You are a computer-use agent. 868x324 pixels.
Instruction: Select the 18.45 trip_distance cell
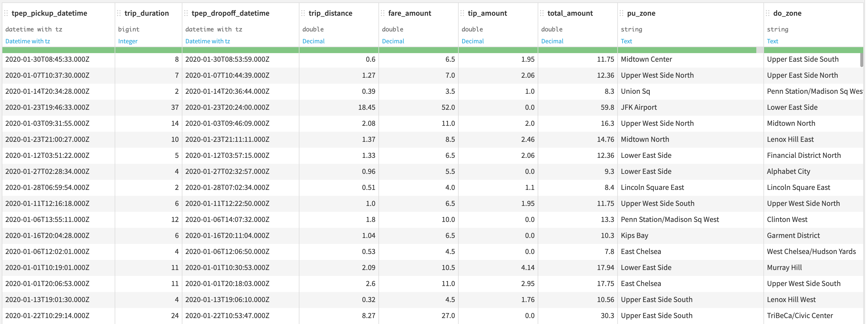click(x=366, y=107)
